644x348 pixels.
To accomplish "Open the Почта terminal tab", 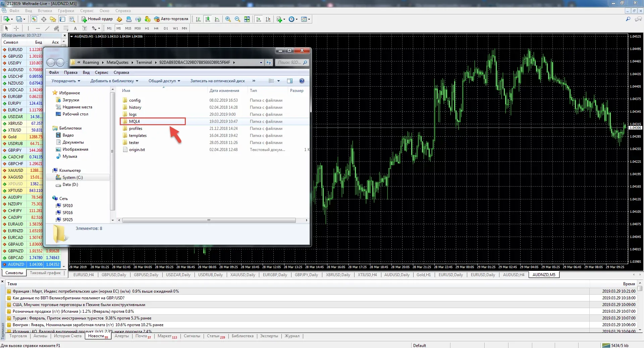I will point(143,336).
